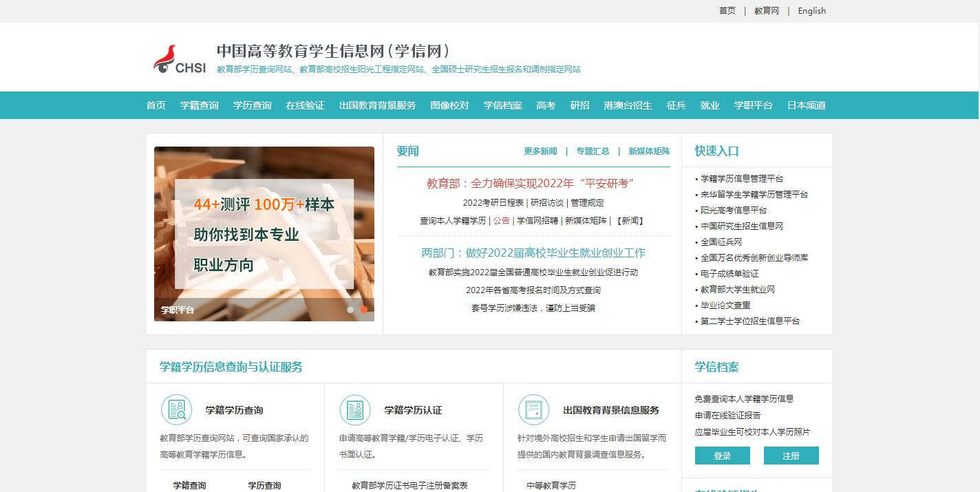
Task: Click the CHSI logo icon
Action: (180, 59)
